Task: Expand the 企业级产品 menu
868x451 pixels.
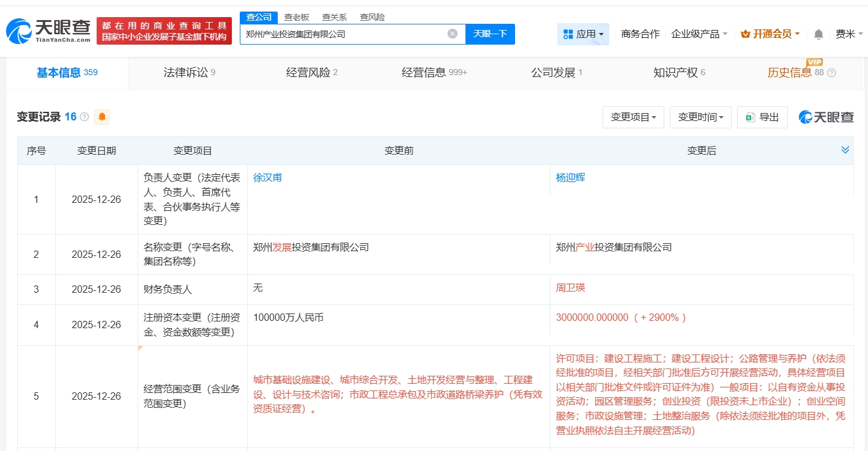Action: click(699, 34)
